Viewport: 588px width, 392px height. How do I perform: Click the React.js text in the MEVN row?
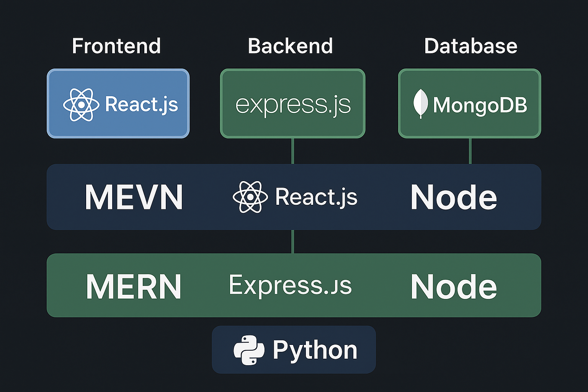(316, 197)
